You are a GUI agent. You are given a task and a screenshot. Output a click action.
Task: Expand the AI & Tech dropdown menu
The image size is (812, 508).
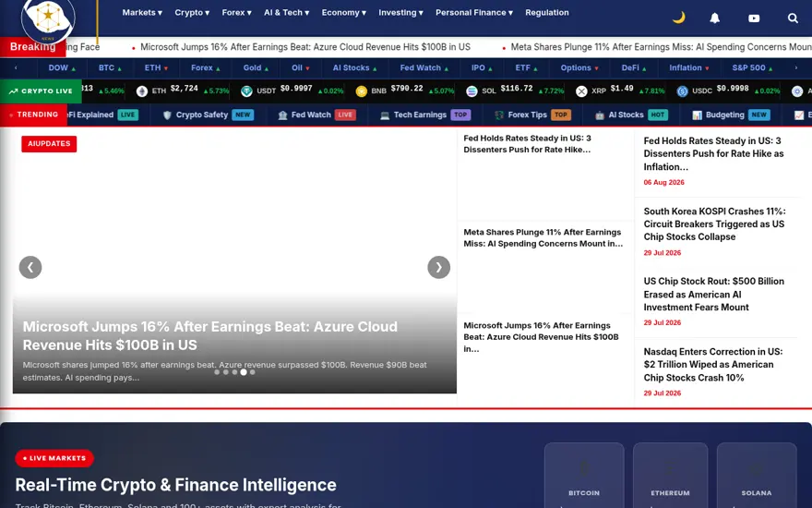point(286,12)
